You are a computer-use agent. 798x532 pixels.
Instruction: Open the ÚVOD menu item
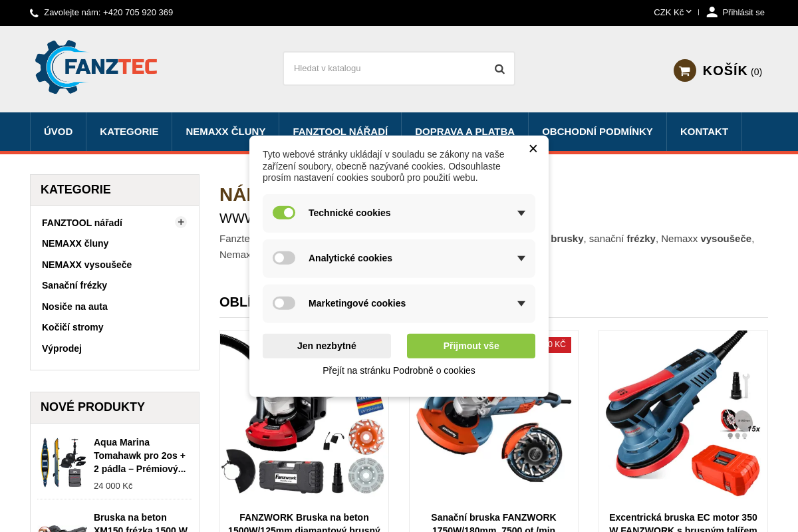(x=59, y=132)
